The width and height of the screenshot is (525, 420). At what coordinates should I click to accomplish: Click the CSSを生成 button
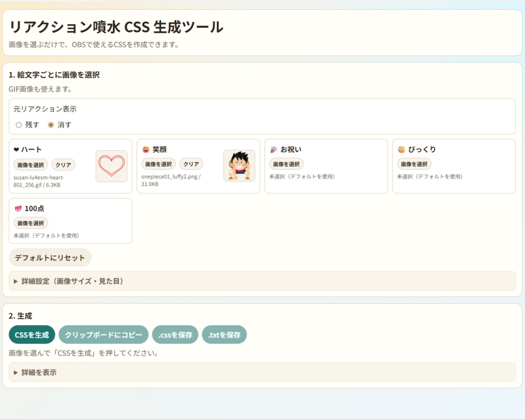tap(31, 334)
